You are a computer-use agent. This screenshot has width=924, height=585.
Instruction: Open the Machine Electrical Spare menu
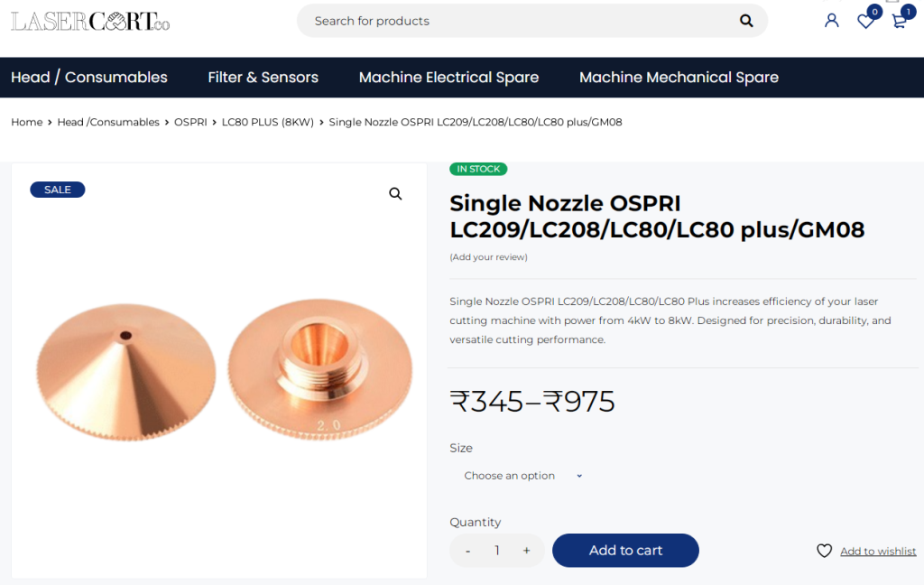coord(448,78)
